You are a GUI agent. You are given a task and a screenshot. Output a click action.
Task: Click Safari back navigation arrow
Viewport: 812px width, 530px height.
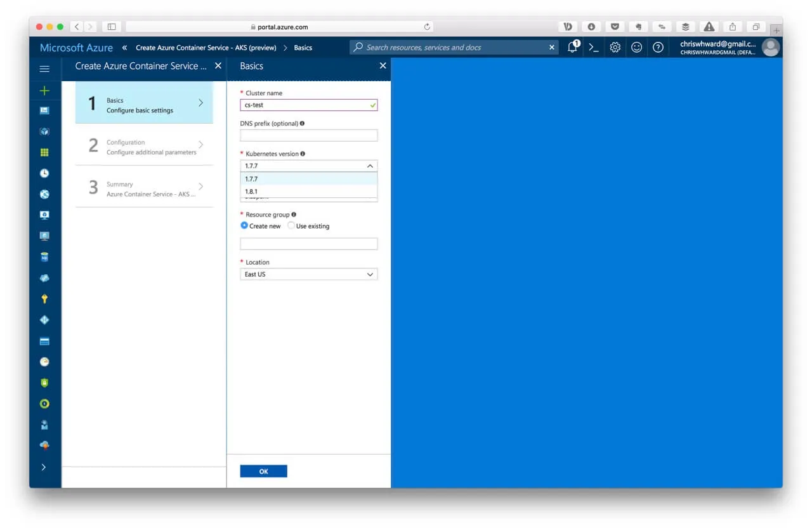click(x=77, y=27)
